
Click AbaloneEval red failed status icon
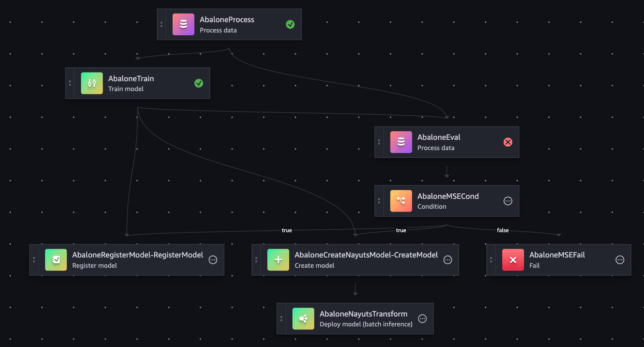508,142
